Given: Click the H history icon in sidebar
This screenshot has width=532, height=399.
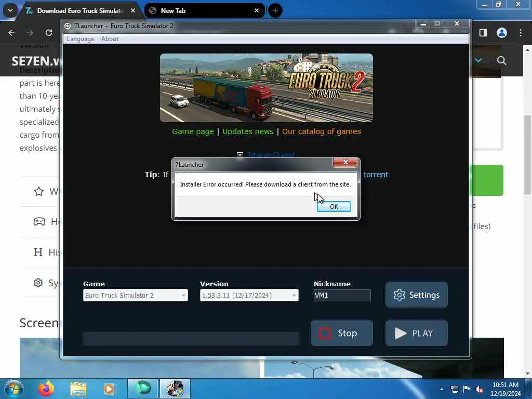Looking at the screenshot, I should (x=38, y=252).
